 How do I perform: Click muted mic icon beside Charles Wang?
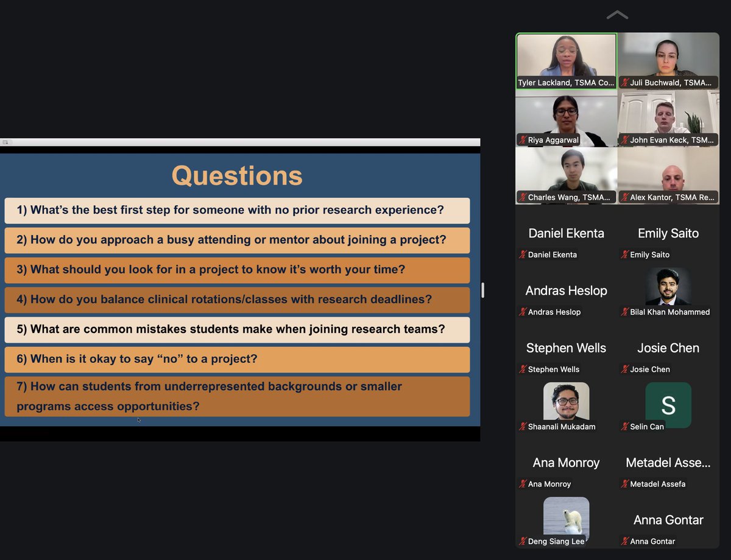pyautogui.click(x=523, y=197)
